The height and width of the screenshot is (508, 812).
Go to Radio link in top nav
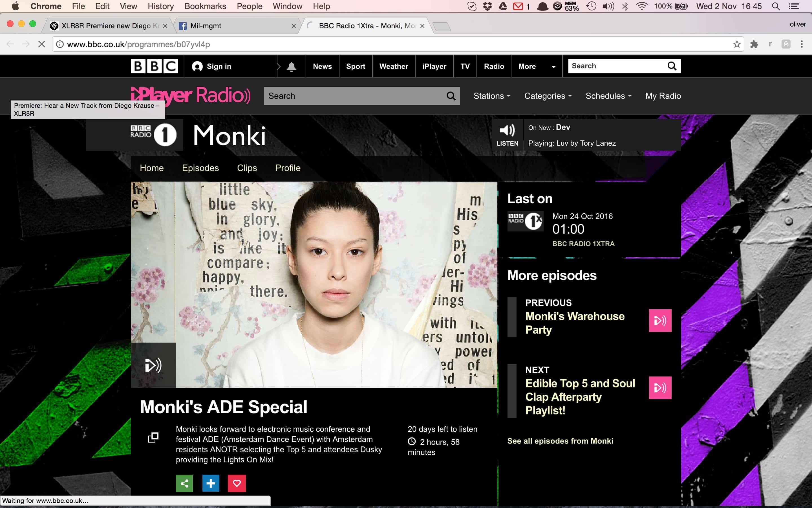point(494,67)
